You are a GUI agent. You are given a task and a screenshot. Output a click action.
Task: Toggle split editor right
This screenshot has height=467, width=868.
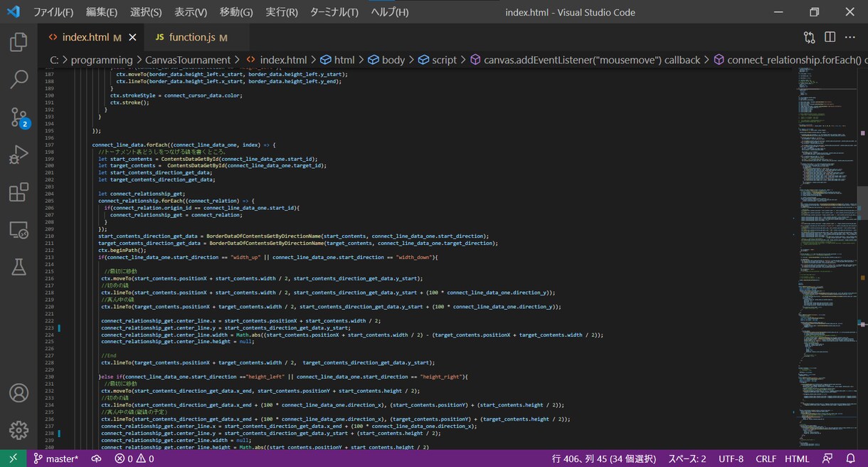tap(830, 37)
